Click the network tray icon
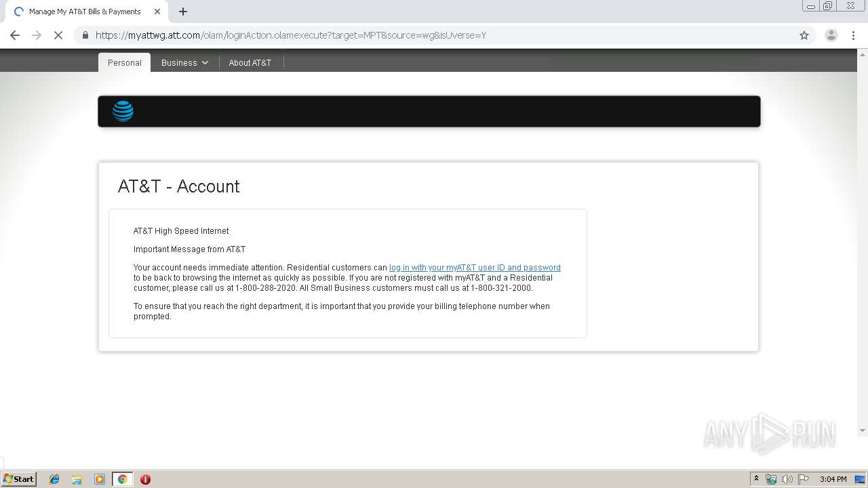Screen dimensions: 868x488 point(771,479)
